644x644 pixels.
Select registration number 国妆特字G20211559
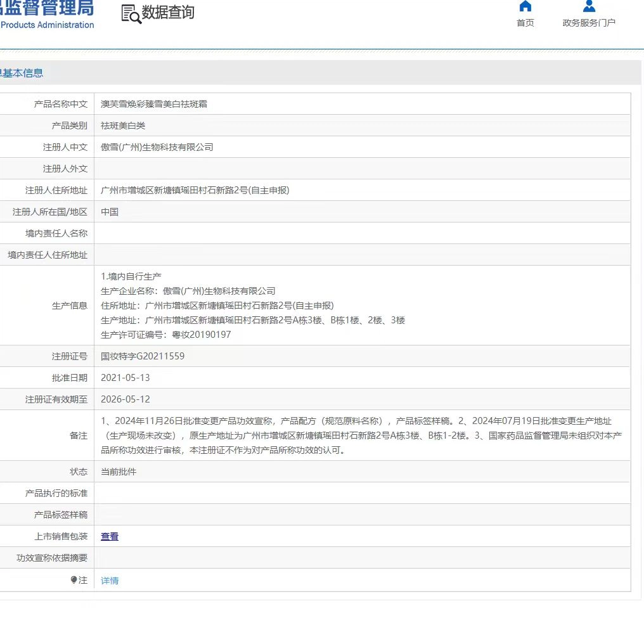(x=143, y=356)
